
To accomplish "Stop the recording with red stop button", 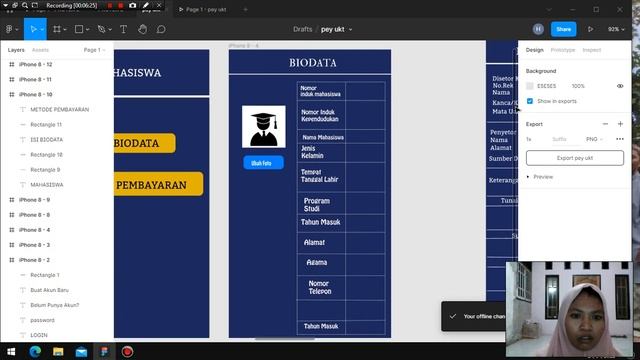I will [121, 5].
